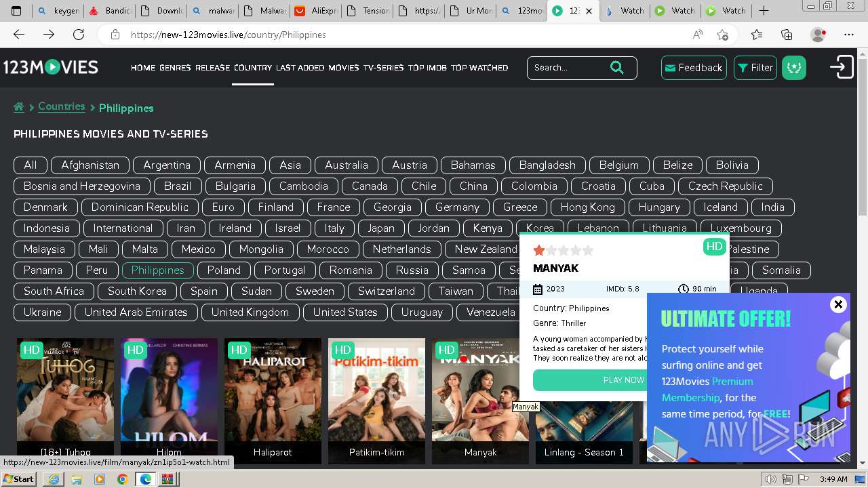Screen dimensions: 868x488
Task: Open the Filter button
Action: tap(755, 68)
